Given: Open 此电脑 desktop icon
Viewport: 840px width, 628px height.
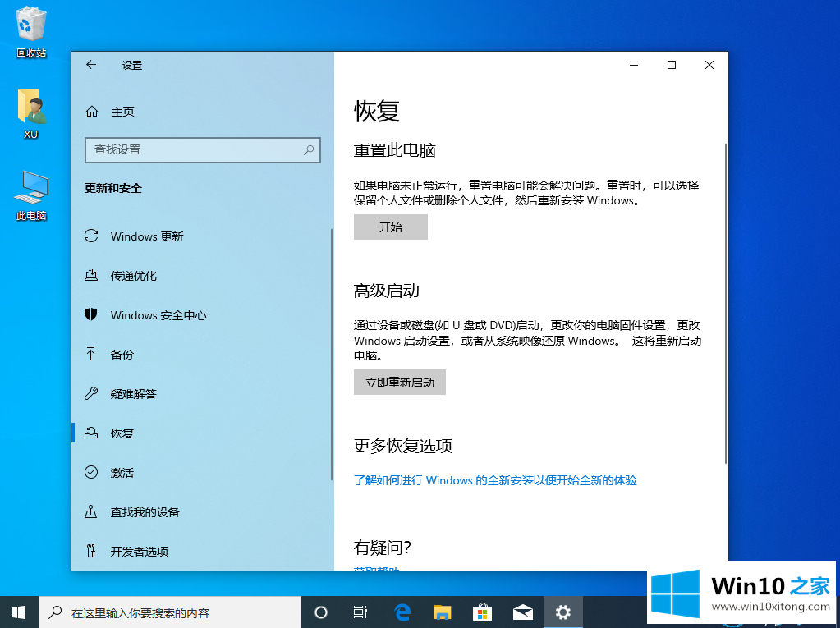Looking at the screenshot, I should click(31, 196).
